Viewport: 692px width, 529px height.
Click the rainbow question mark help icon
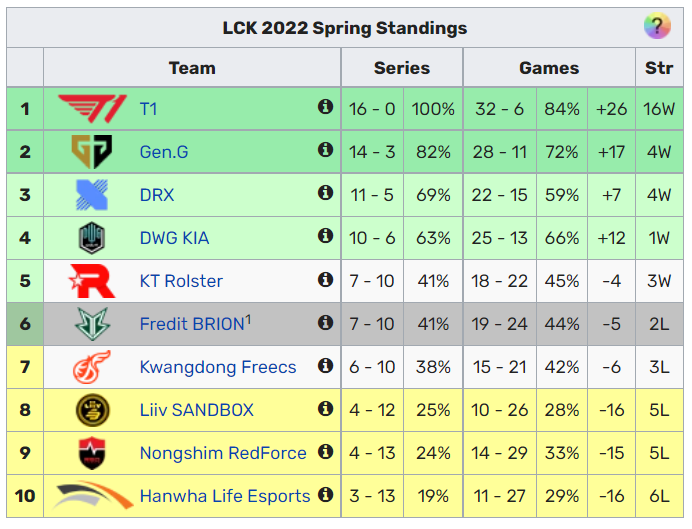pos(657,26)
